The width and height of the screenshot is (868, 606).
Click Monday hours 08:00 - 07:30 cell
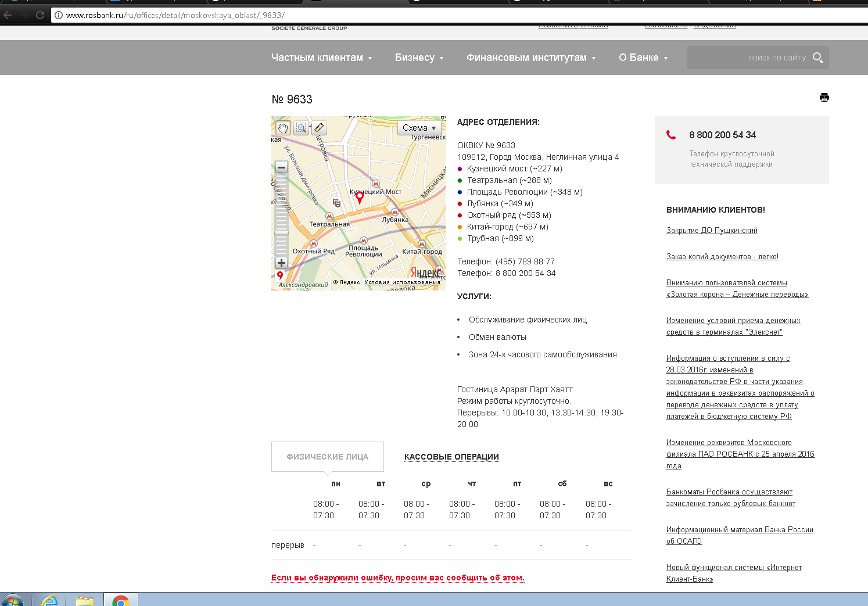point(325,510)
